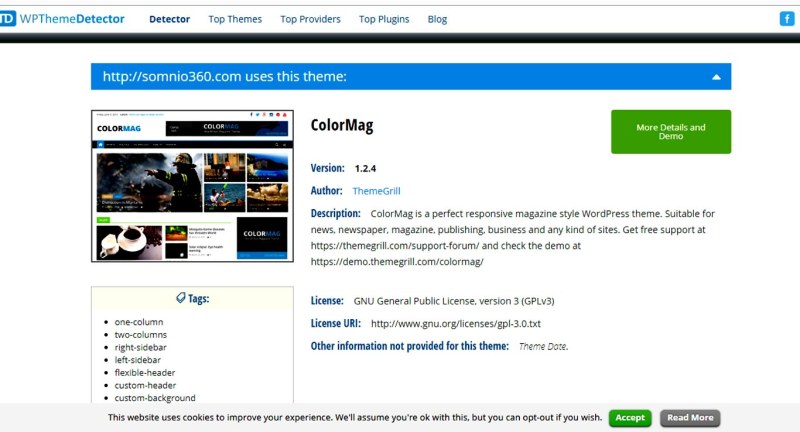Click the ColorMag theme title
This screenshot has height=432, width=800.
click(342, 125)
